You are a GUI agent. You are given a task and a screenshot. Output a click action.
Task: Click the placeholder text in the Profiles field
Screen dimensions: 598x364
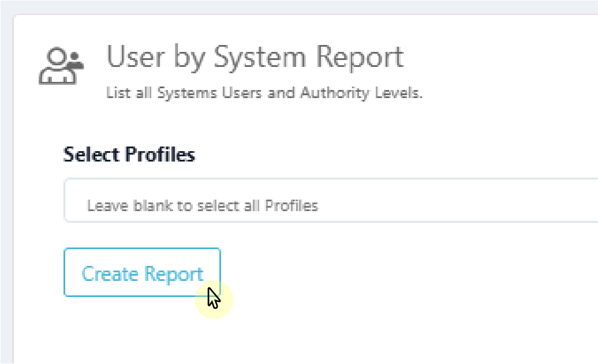point(202,205)
